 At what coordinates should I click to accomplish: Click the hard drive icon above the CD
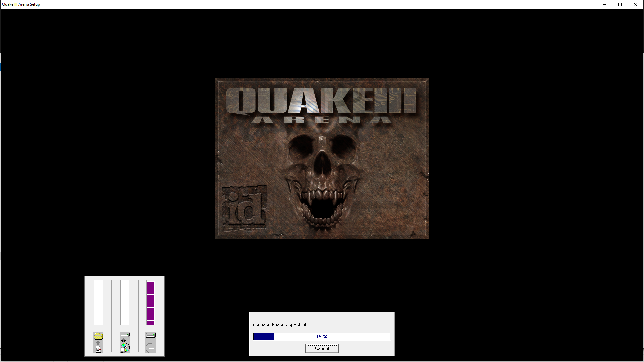click(125, 335)
